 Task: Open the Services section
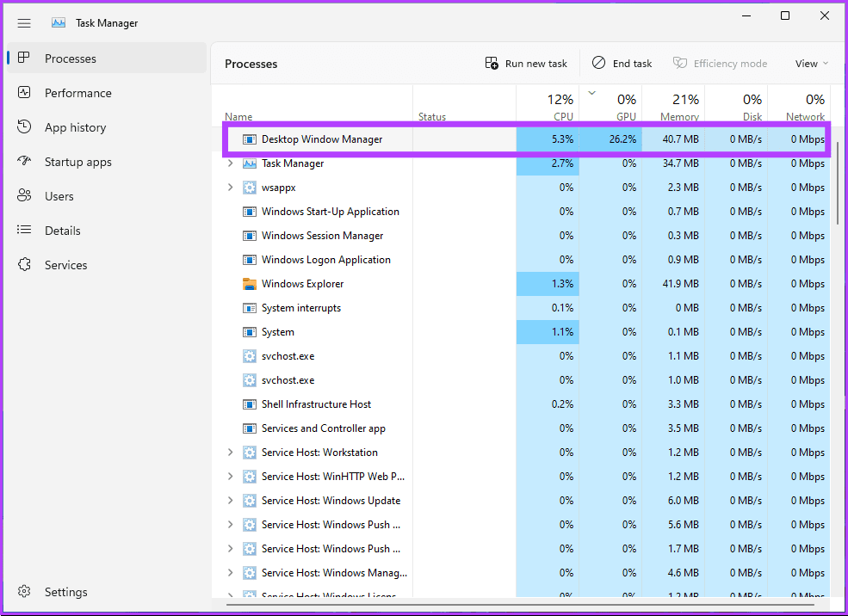coord(65,264)
